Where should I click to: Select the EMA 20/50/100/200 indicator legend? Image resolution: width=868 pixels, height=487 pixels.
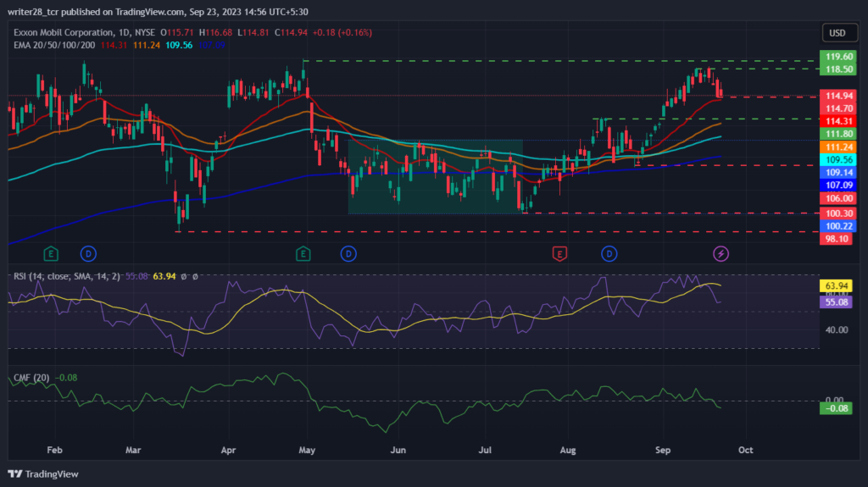(x=54, y=46)
